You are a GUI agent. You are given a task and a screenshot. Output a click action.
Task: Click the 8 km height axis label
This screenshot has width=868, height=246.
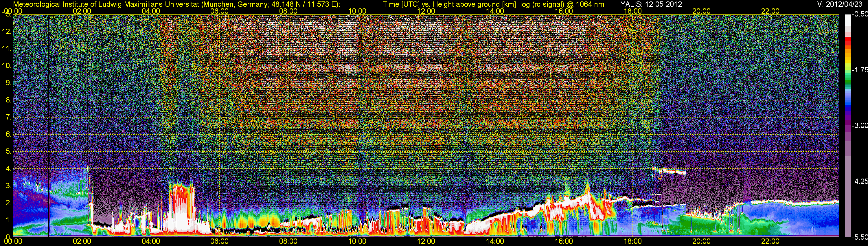click(x=8, y=100)
